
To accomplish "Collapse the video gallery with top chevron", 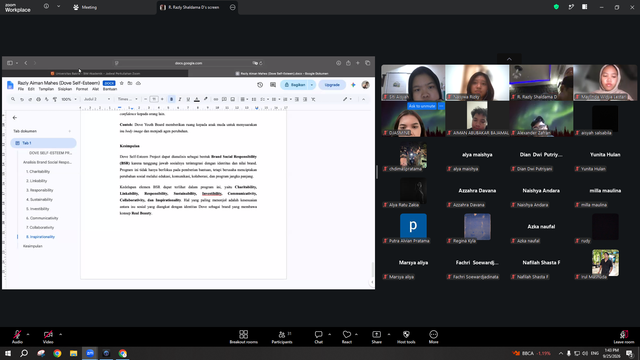I will (509, 59).
